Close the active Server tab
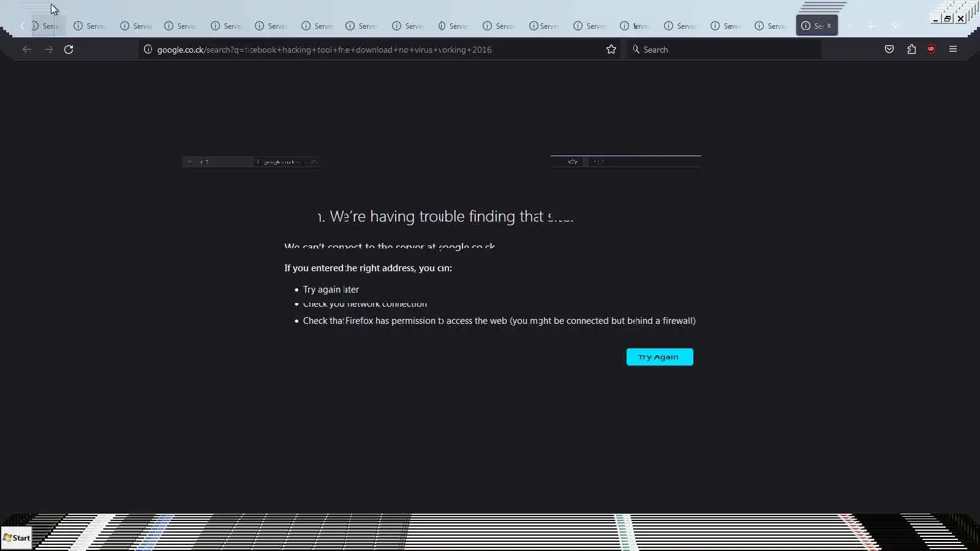980x551 pixels. 829,26
